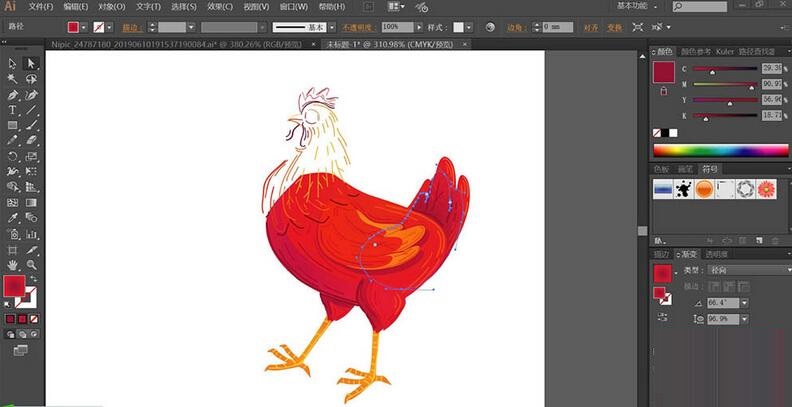Select the Hand tool

click(12, 265)
